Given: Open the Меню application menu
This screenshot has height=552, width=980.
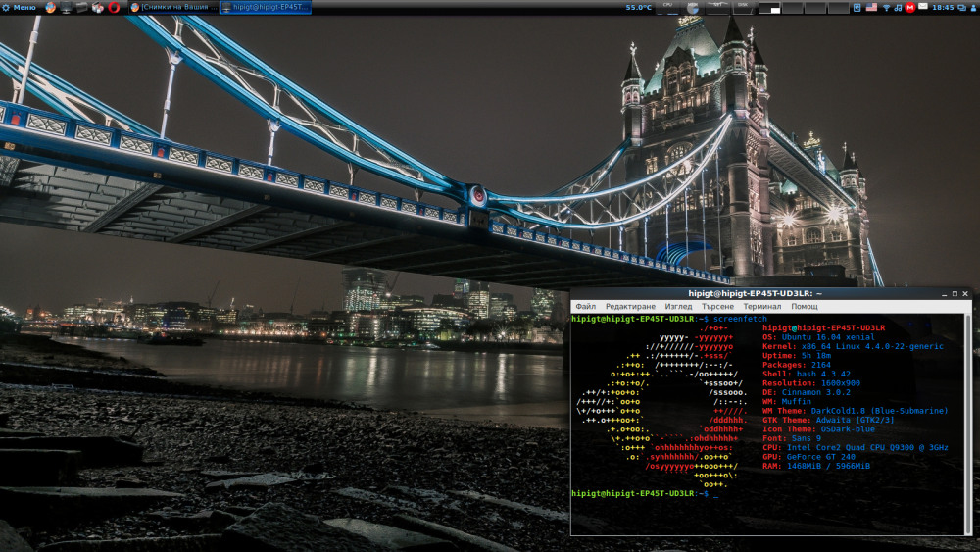Looking at the screenshot, I should [20, 8].
